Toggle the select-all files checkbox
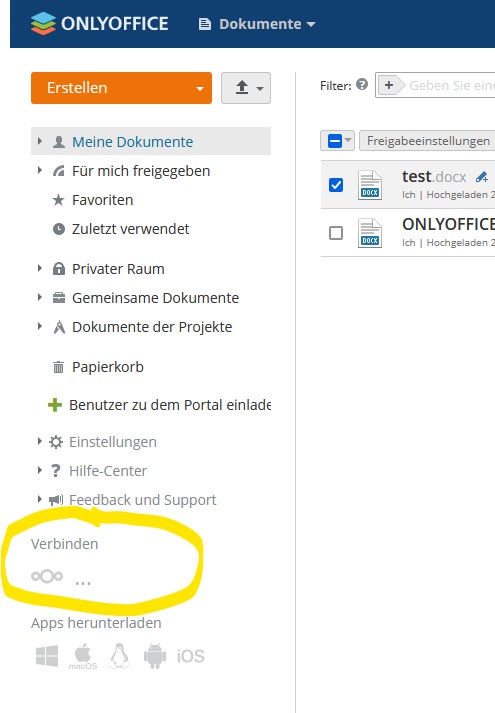The image size is (495, 713). pyautogui.click(x=335, y=141)
